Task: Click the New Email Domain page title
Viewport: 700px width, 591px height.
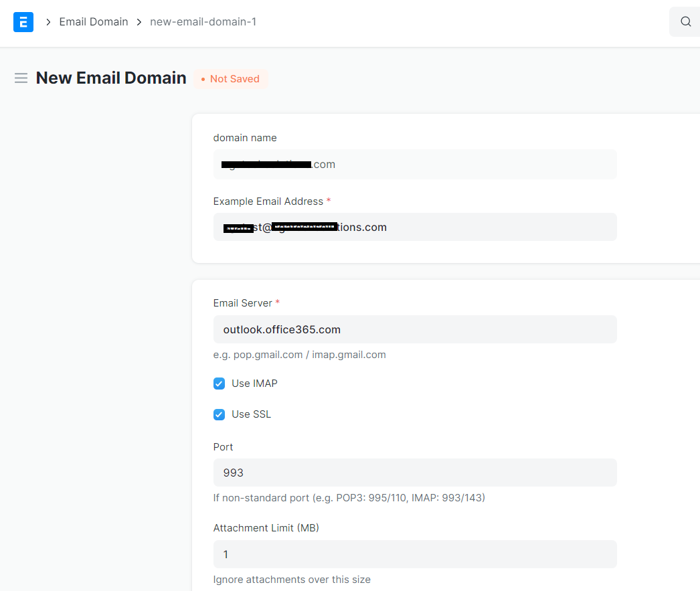Action: pos(111,78)
